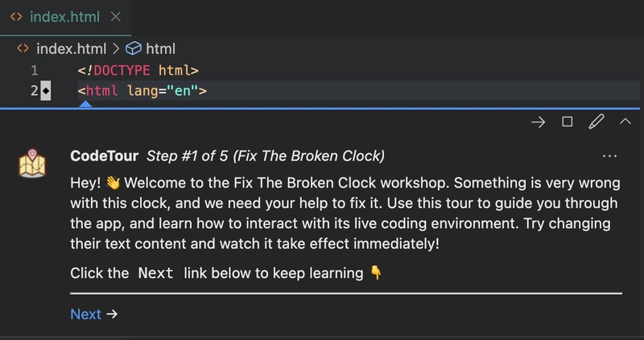644x340 pixels.
Task: Click the edit tour pencil icon
Action: click(597, 122)
